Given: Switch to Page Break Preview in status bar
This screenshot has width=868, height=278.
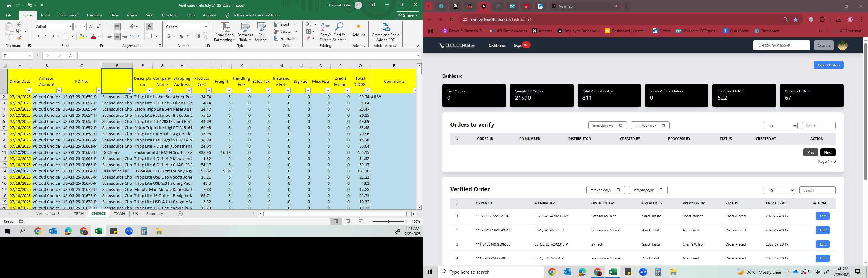Looking at the screenshot, I should [361, 221].
